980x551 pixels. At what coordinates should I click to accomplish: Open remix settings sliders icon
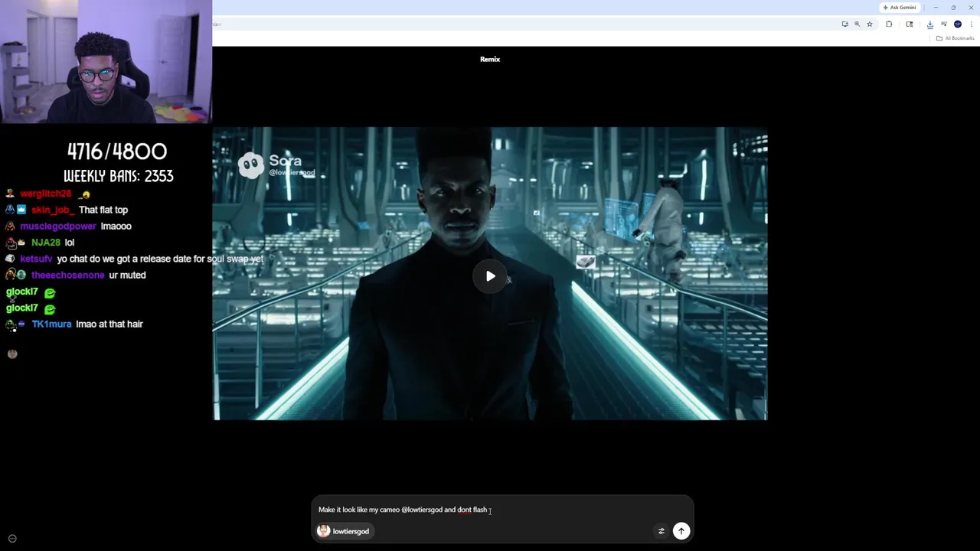661,531
